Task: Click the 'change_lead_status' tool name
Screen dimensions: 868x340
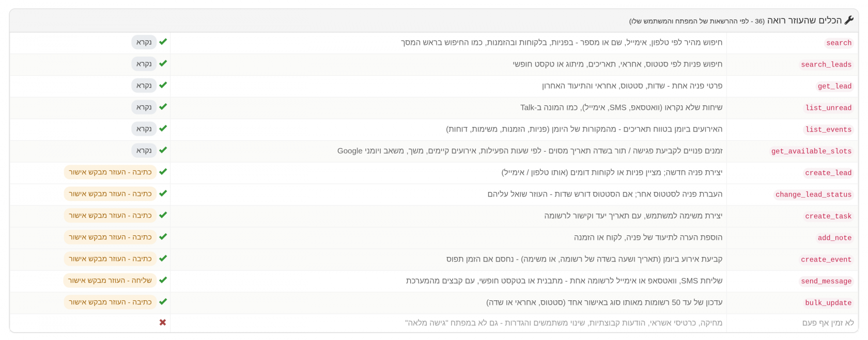Action: click(x=813, y=195)
